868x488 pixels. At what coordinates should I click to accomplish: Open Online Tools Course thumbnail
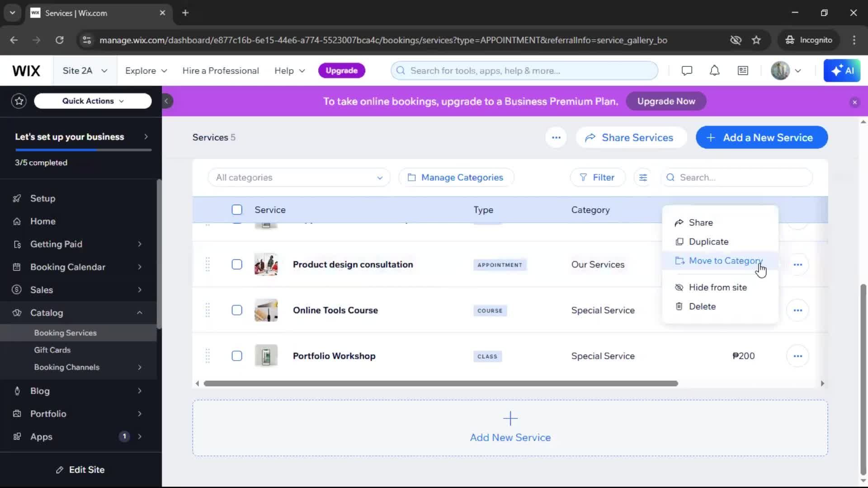(266, 310)
